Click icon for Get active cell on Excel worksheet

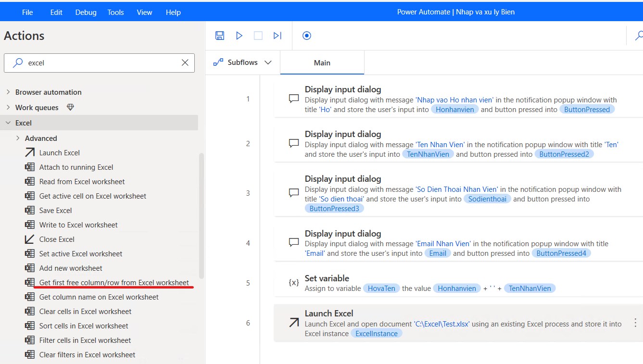30,196
